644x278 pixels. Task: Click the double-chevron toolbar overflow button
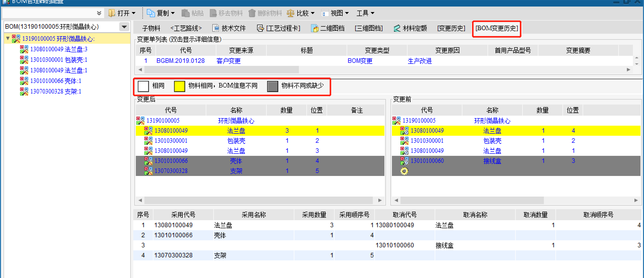(x=99, y=13)
